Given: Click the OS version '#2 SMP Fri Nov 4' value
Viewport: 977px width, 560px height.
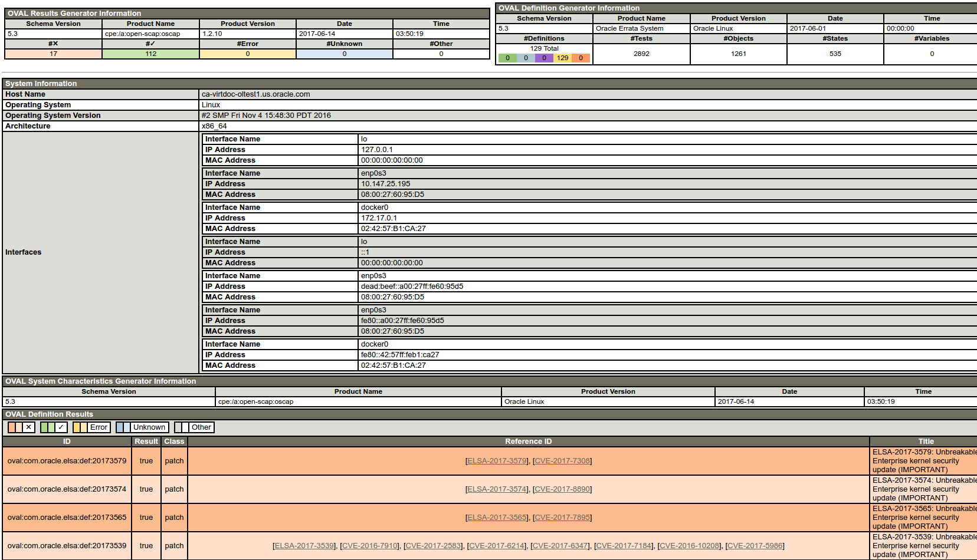Looking at the screenshot, I should (x=266, y=116).
